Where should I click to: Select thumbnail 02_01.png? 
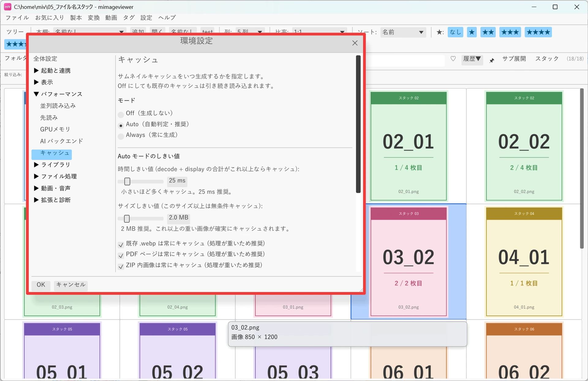(x=409, y=146)
